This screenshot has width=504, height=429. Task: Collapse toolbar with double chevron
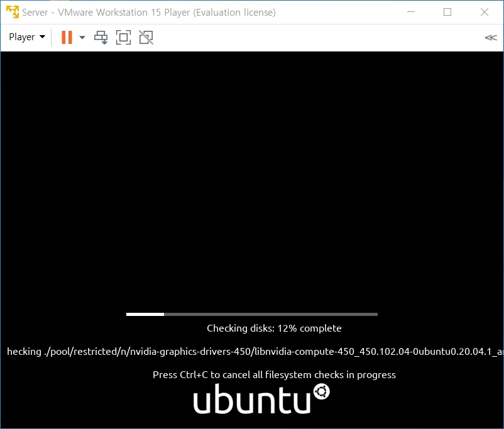tap(491, 38)
